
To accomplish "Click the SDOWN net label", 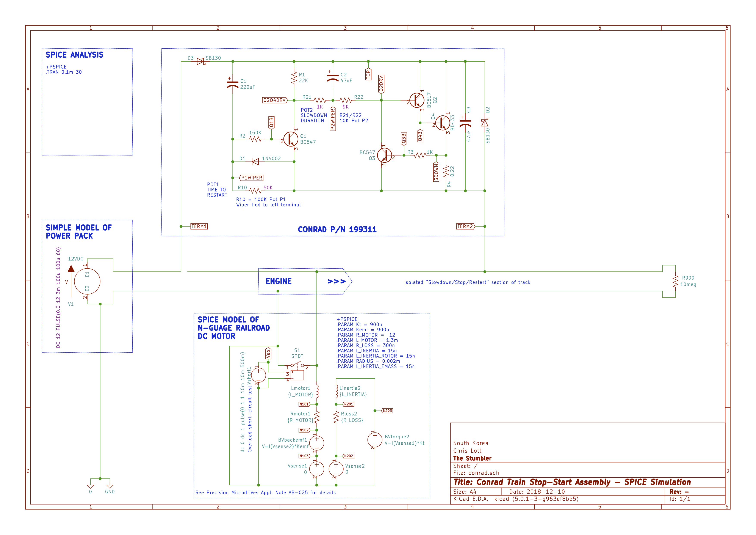I will pos(436,171).
